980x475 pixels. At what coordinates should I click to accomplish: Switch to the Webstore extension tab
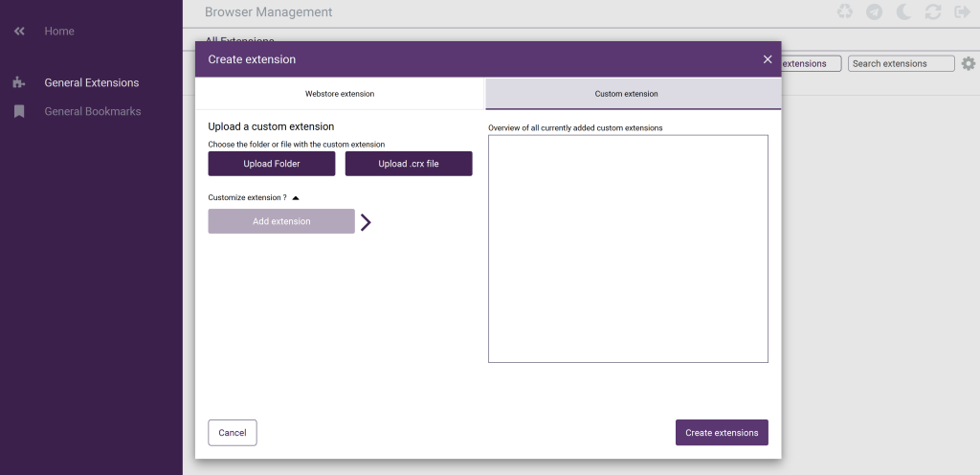point(340,94)
